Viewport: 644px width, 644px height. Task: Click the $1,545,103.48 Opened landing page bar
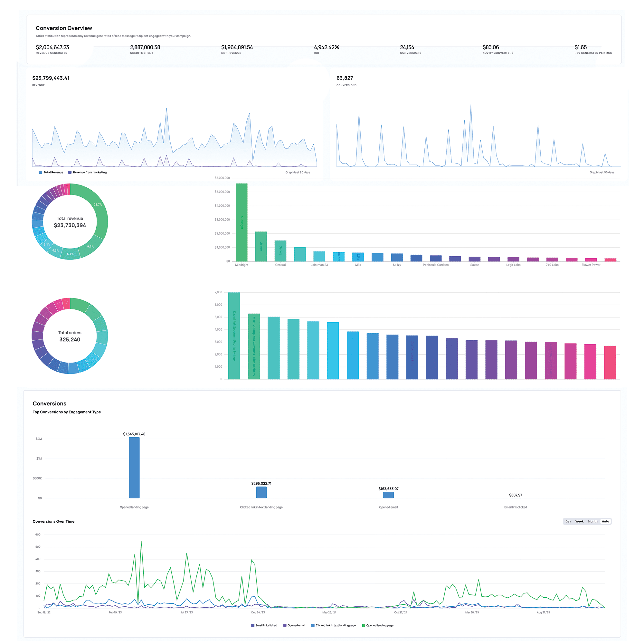click(x=134, y=467)
